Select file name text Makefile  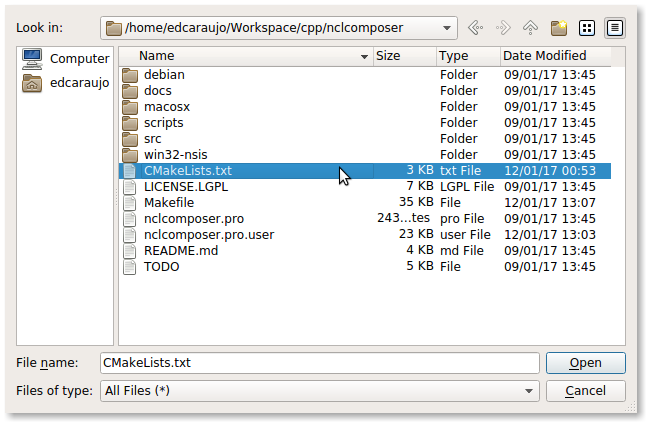[169, 203]
